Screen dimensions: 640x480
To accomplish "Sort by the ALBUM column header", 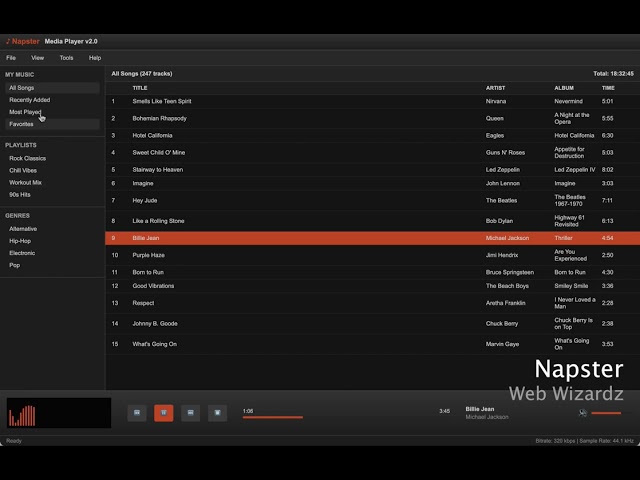I will pos(564,88).
